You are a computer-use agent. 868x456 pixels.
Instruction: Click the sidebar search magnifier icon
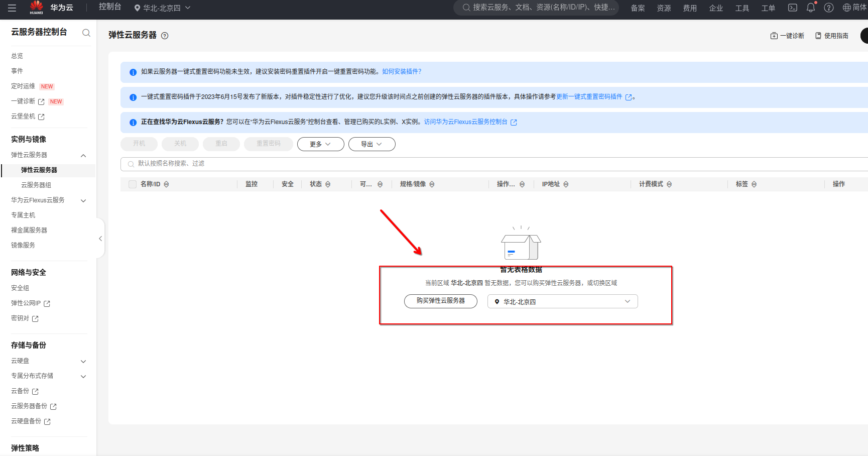pyautogui.click(x=86, y=33)
